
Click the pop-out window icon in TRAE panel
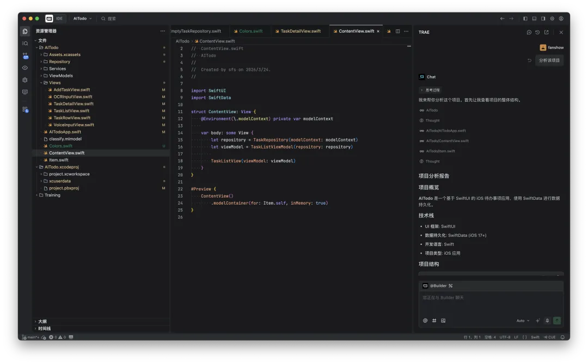[x=547, y=32]
